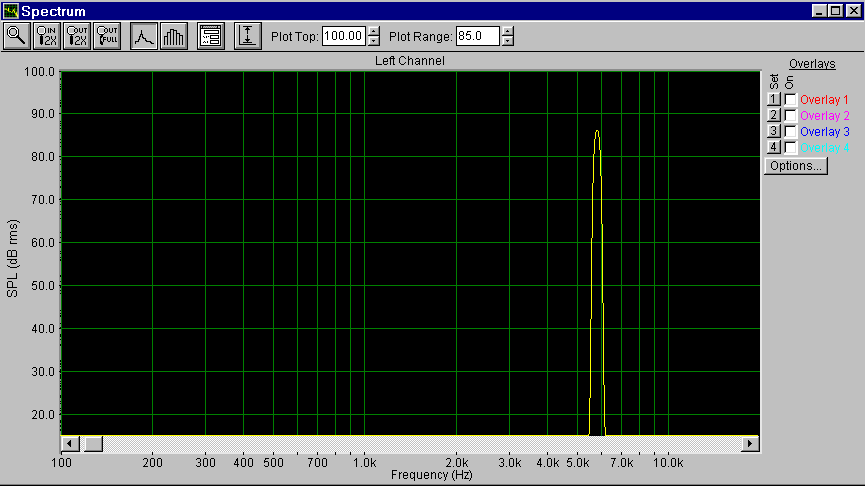Click the yellow spectrum peak near 6 kHz
The width and height of the screenshot is (865, 486).
pyautogui.click(x=597, y=132)
